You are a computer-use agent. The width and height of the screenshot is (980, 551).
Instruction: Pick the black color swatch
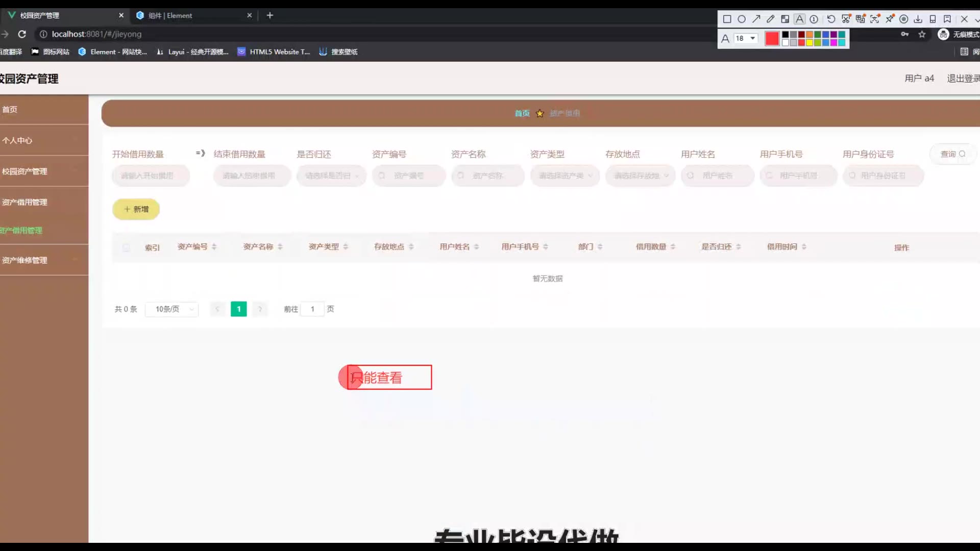point(786,35)
